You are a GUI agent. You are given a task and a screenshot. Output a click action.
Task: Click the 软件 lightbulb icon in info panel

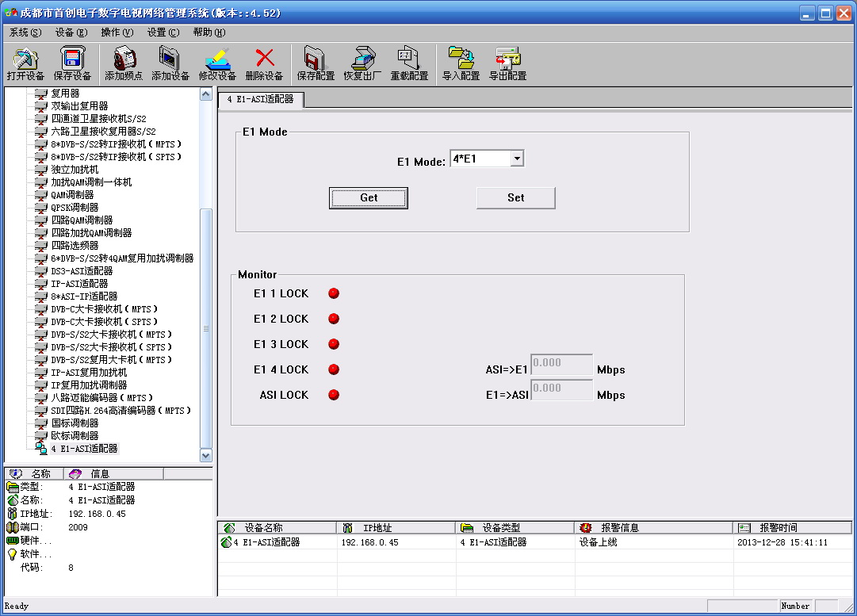click(13, 554)
